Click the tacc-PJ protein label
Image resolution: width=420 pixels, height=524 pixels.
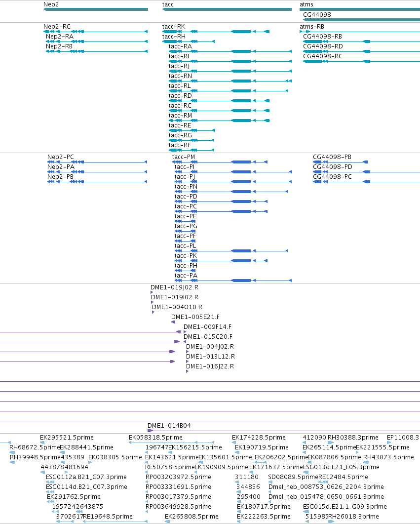click(185, 176)
